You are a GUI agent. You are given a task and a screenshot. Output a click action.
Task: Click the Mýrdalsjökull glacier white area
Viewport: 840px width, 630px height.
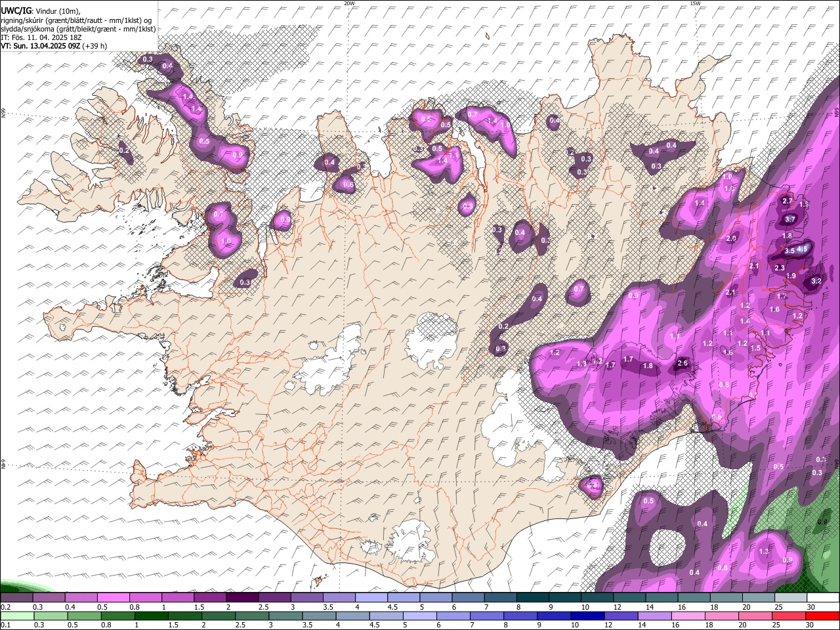click(411, 541)
